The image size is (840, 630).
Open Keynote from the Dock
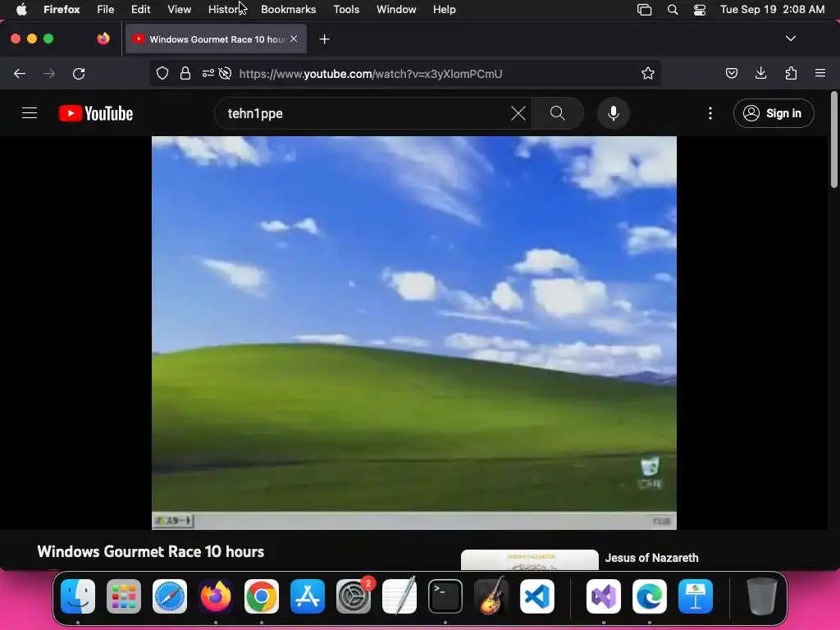[696, 596]
